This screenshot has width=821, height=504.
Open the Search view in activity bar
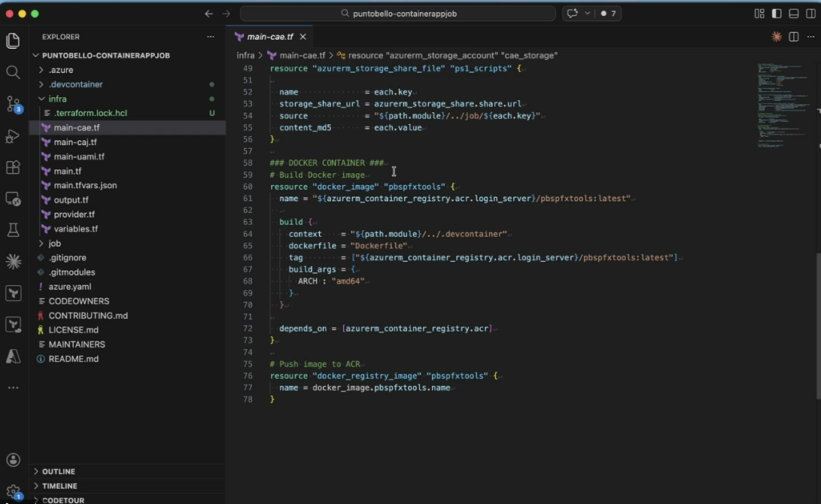(13, 72)
